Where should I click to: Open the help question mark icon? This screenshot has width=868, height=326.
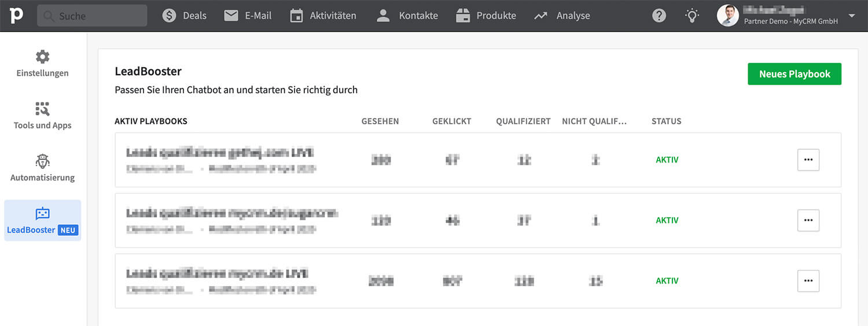[659, 16]
